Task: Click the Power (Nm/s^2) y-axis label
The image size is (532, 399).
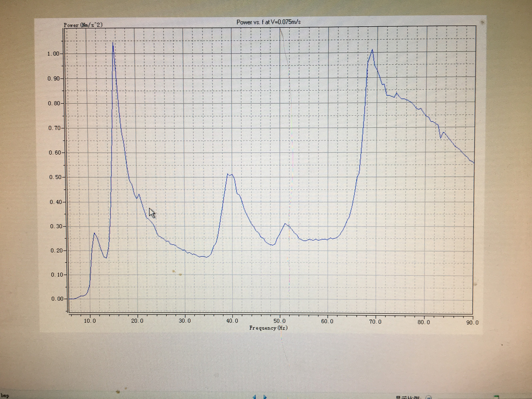Action: point(83,25)
